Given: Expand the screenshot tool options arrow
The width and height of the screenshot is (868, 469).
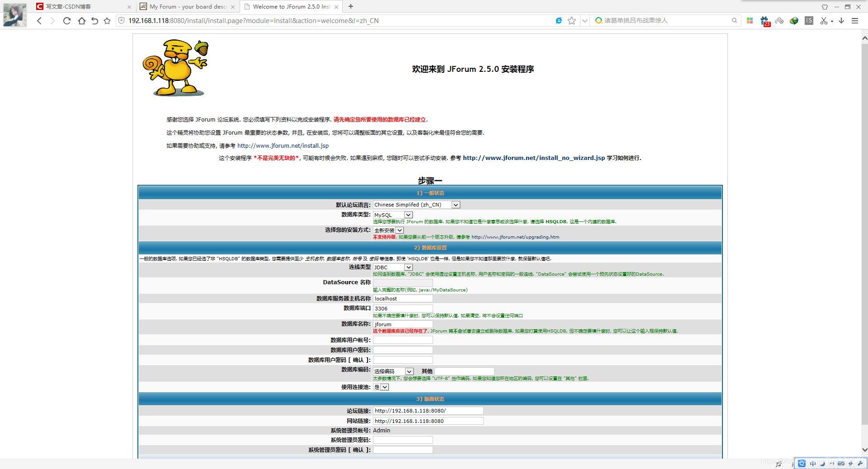Looking at the screenshot, I should 832,22.
